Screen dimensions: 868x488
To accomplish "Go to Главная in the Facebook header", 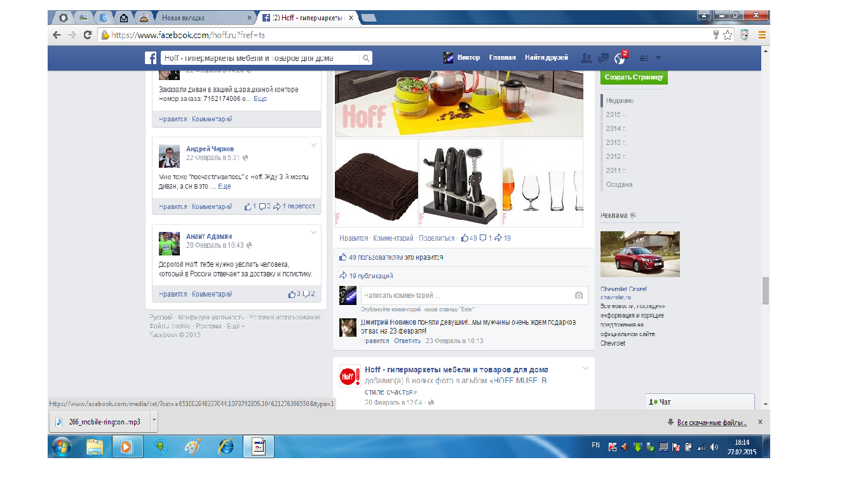I will pos(502,58).
